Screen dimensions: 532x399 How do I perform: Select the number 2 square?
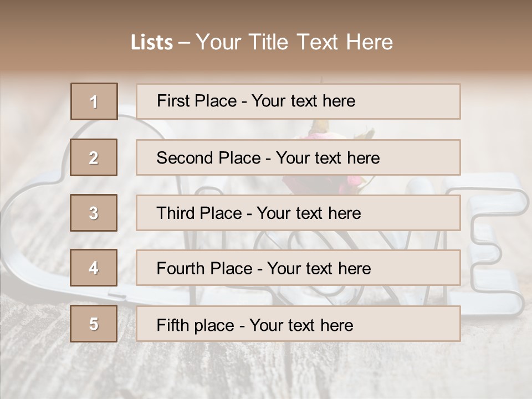pyautogui.click(x=94, y=157)
